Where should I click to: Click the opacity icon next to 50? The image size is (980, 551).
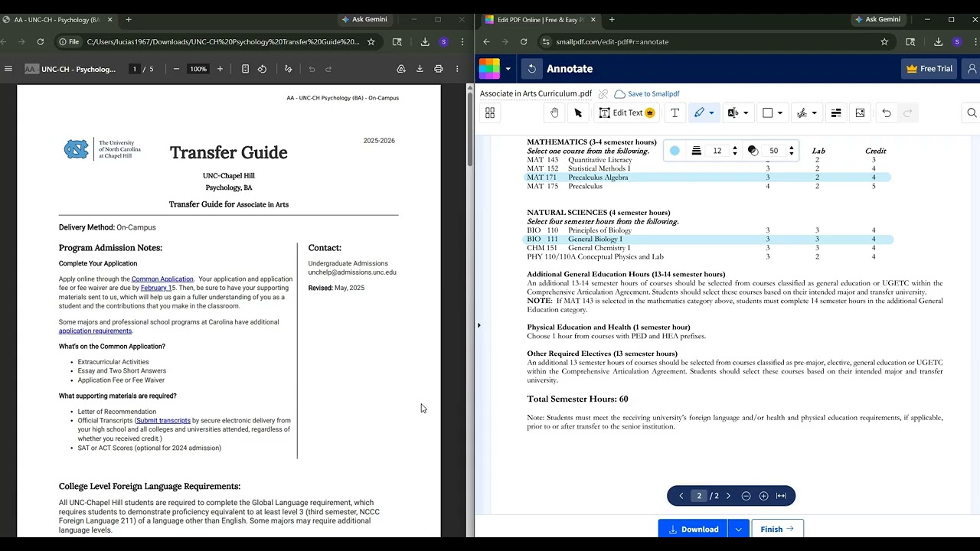753,151
